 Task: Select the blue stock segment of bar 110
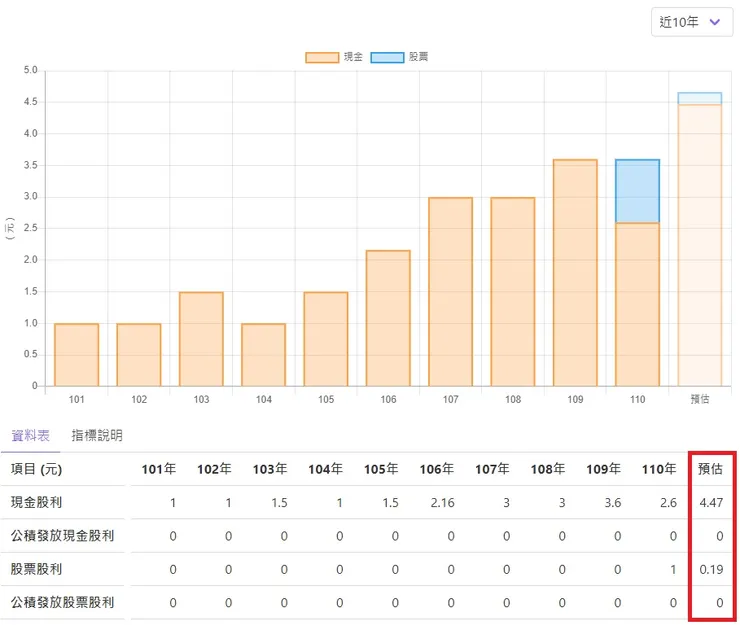click(637, 191)
